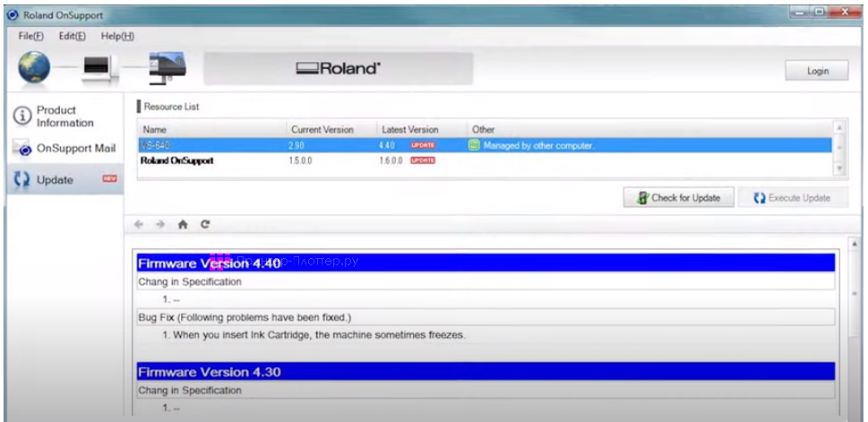Click the computer icon in header

(x=96, y=68)
